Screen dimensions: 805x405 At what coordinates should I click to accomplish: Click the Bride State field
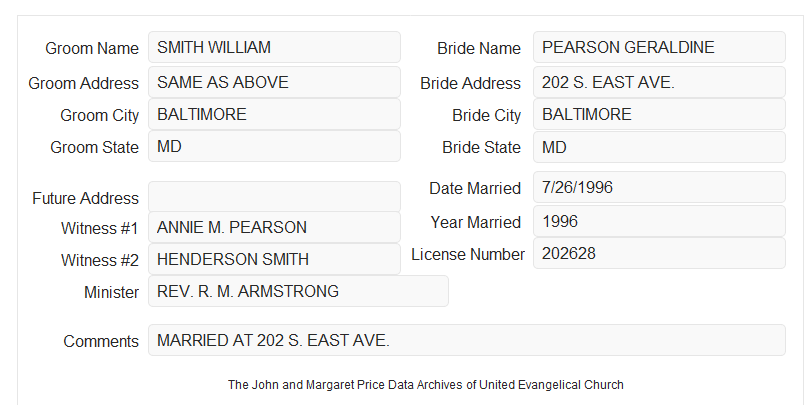[x=659, y=147]
